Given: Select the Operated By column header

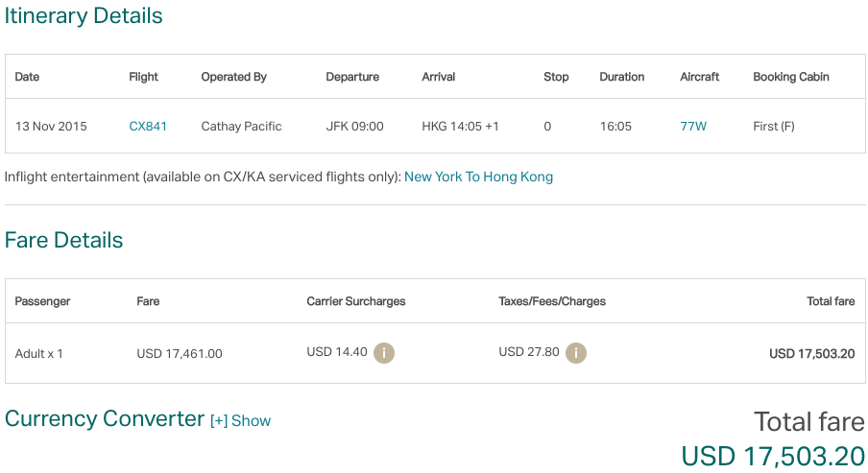Looking at the screenshot, I should 233,77.
